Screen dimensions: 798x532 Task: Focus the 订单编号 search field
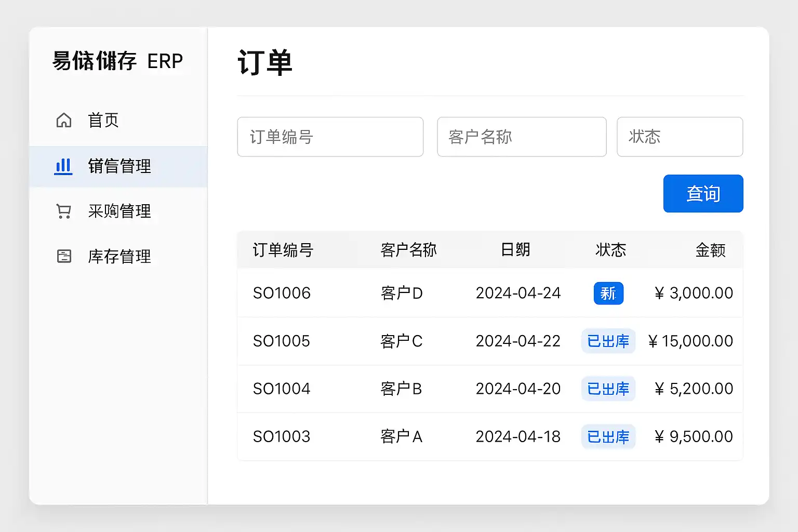point(330,137)
